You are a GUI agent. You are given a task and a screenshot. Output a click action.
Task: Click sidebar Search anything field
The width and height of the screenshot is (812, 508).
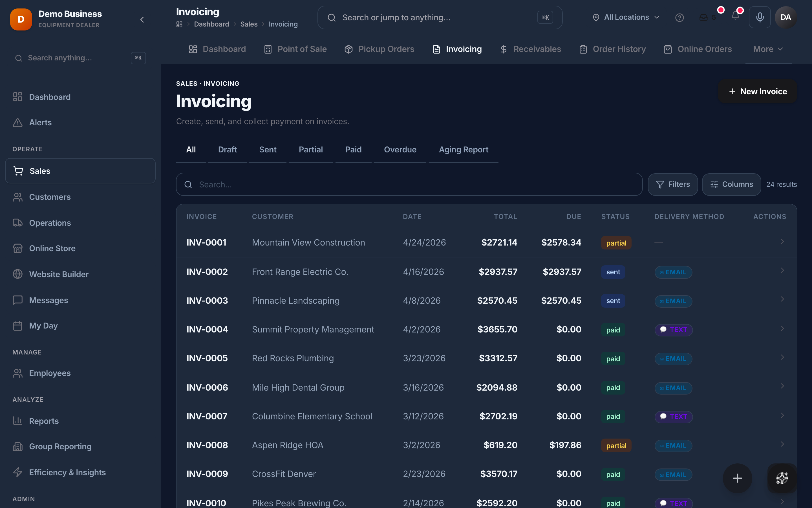coord(80,58)
